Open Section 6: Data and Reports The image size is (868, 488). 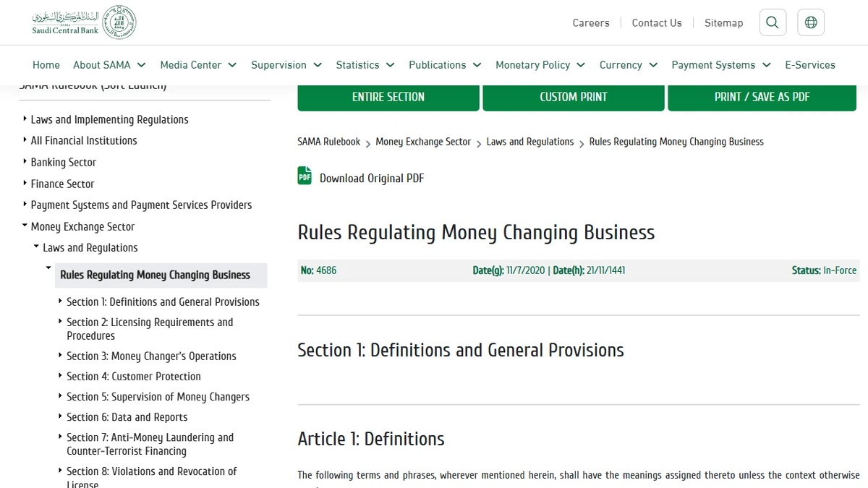[x=127, y=417]
